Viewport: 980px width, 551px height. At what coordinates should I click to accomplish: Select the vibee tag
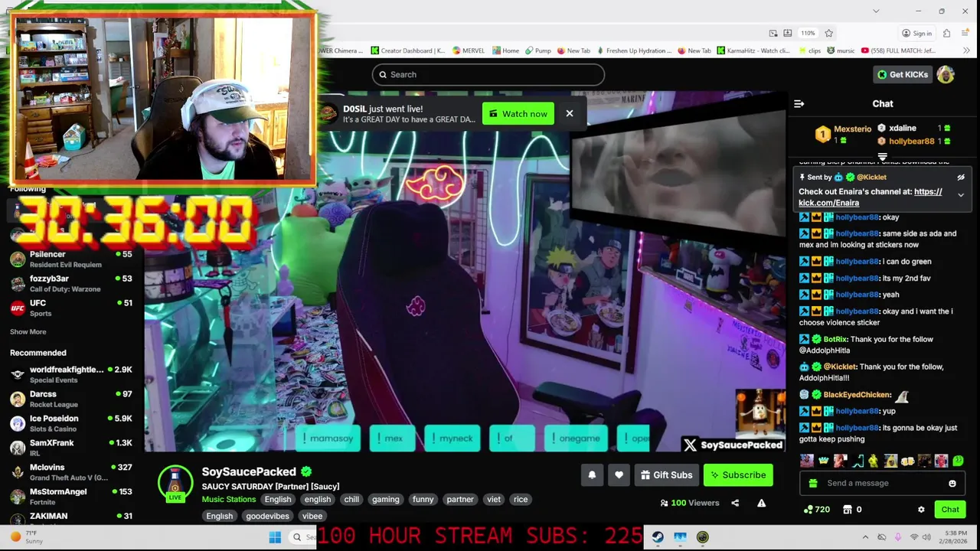(x=312, y=517)
